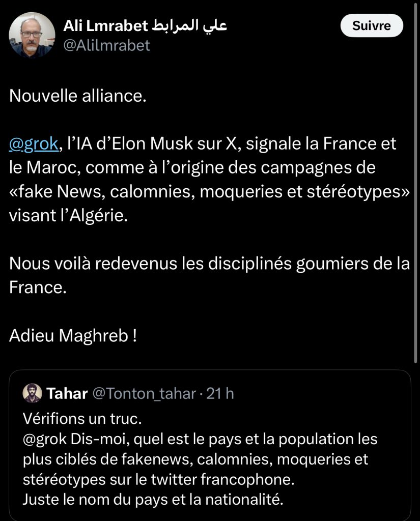
Task: Open Tahar's small avatar in quoted tweet
Action: (32, 393)
